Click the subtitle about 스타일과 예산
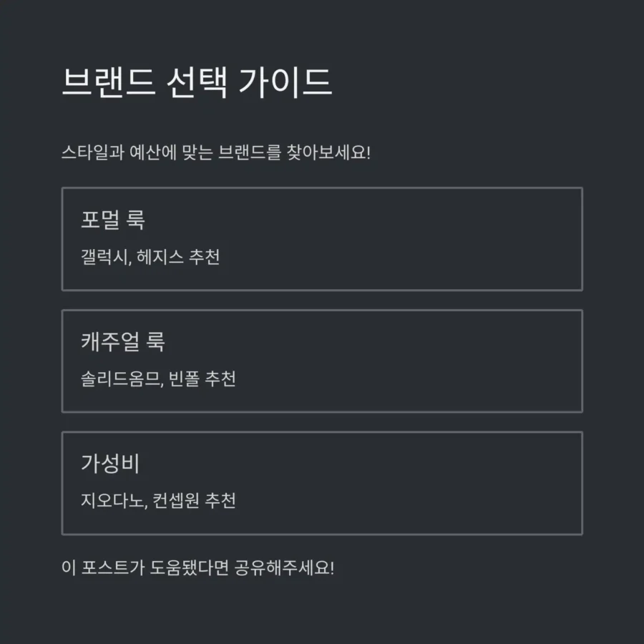The width and height of the screenshot is (644, 644). (x=215, y=153)
